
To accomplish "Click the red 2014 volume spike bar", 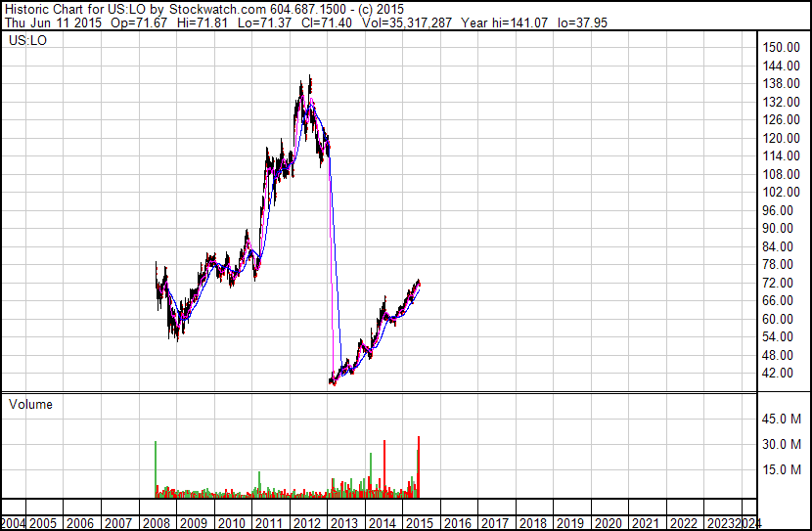I will (x=384, y=468).
